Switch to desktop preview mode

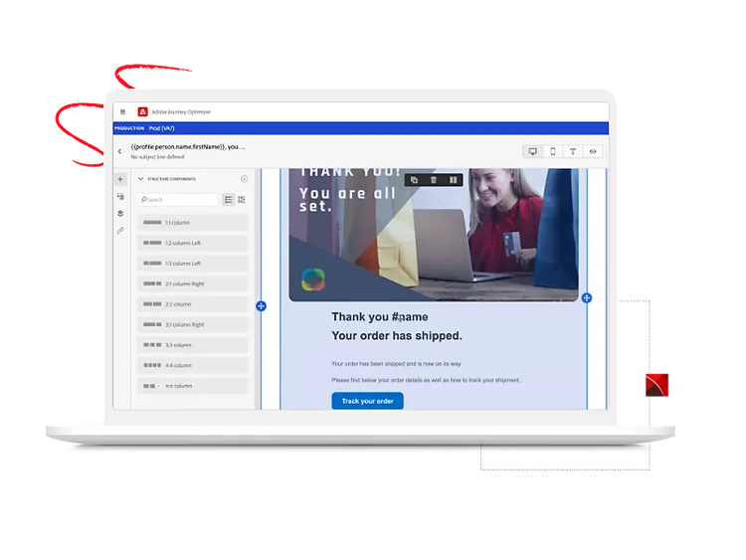tap(533, 151)
